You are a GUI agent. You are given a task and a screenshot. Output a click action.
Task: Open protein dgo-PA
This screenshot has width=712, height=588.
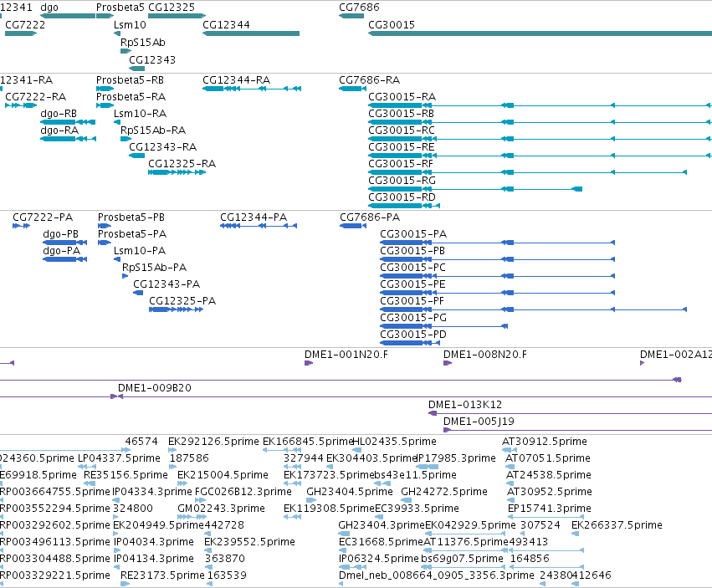point(61,251)
